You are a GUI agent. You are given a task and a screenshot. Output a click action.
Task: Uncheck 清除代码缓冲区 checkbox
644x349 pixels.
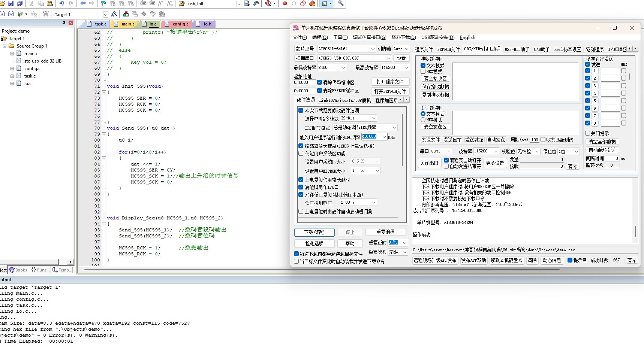click(319, 82)
